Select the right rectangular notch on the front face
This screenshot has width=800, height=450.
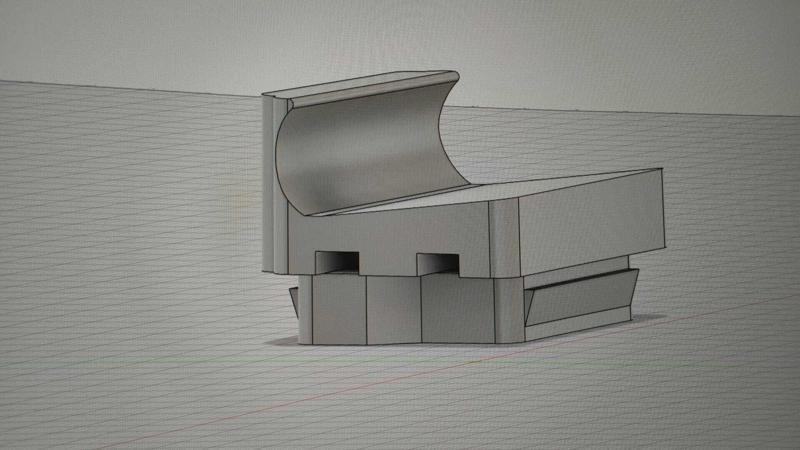pos(438,265)
